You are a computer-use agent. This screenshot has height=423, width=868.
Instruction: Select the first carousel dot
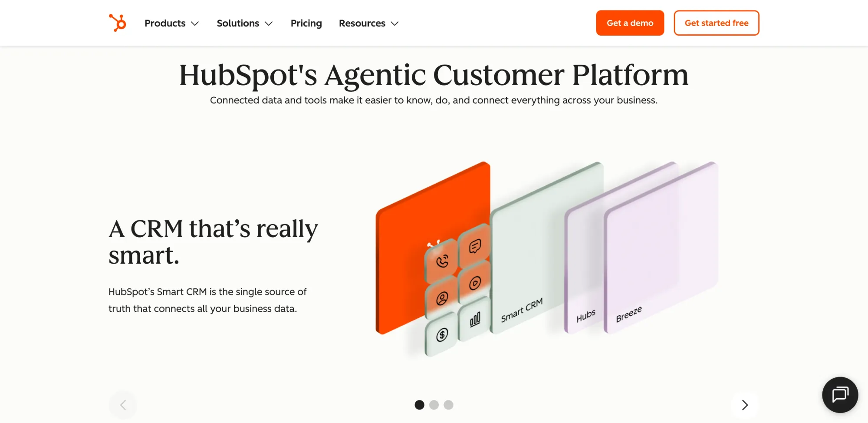tap(419, 405)
